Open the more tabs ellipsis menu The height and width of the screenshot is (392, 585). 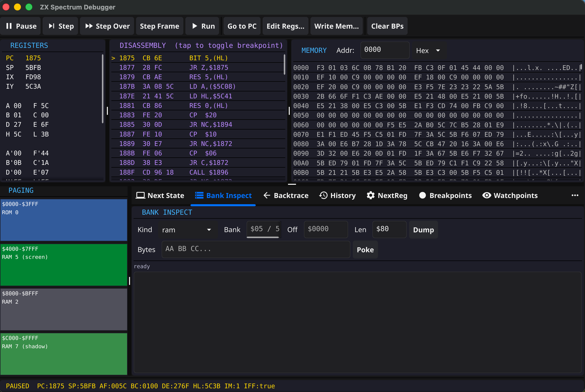coord(575,195)
